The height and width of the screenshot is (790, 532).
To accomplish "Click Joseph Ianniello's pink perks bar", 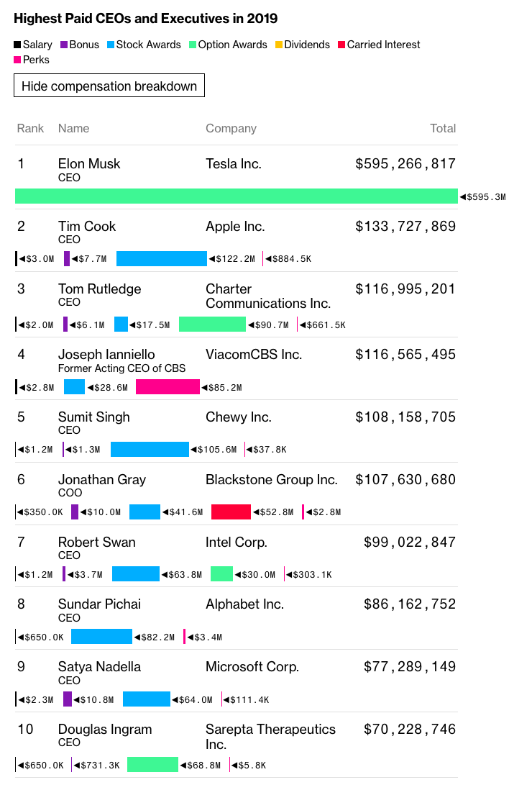I will pos(168,387).
